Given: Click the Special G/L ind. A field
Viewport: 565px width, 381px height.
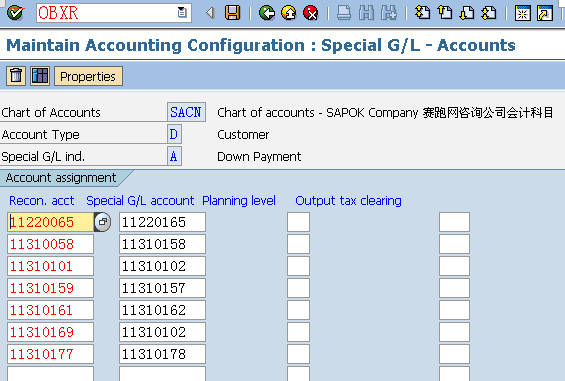Looking at the screenshot, I should pyautogui.click(x=174, y=156).
